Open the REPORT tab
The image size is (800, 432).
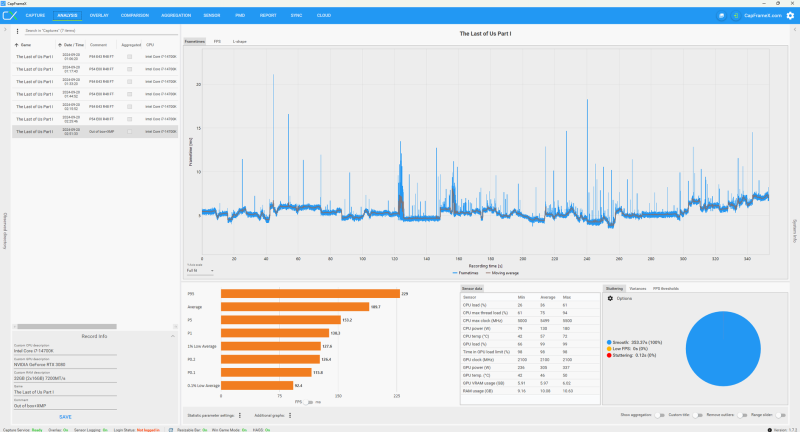pos(268,15)
